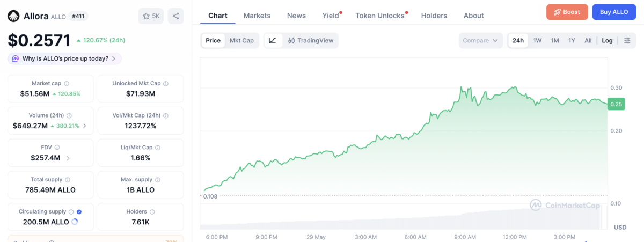Image resolution: width=644 pixels, height=242 pixels.
Task: Click the 785.49M ALLO total supply
Action: pos(50,190)
